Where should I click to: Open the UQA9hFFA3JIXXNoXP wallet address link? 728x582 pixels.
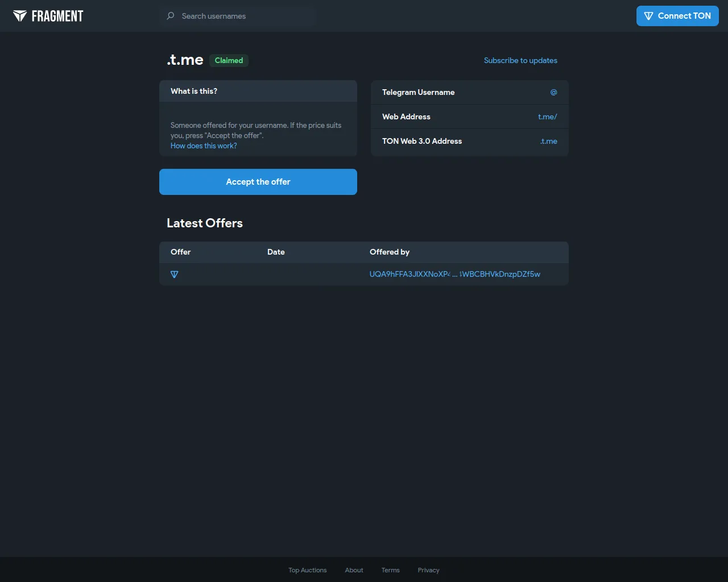[x=455, y=274]
